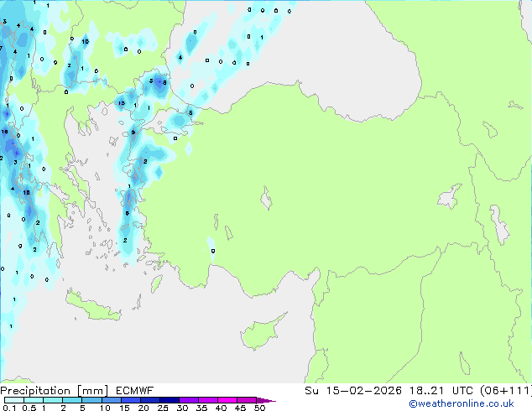Image resolution: width=532 pixels, height=411 pixels.
Task: Click the 45–50 mm legend color swatch
Action: click(247, 400)
